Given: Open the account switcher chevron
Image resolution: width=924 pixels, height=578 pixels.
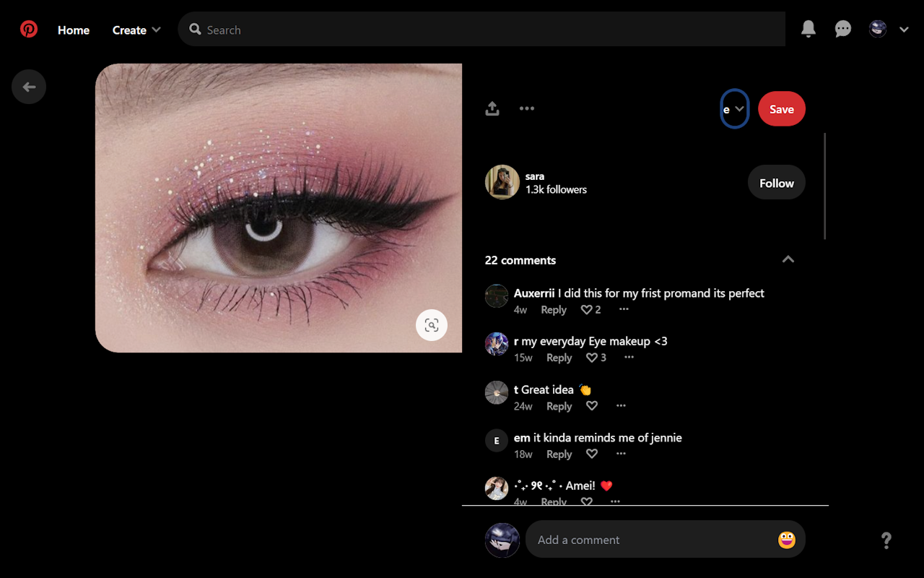Looking at the screenshot, I should (x=903, y=29).
